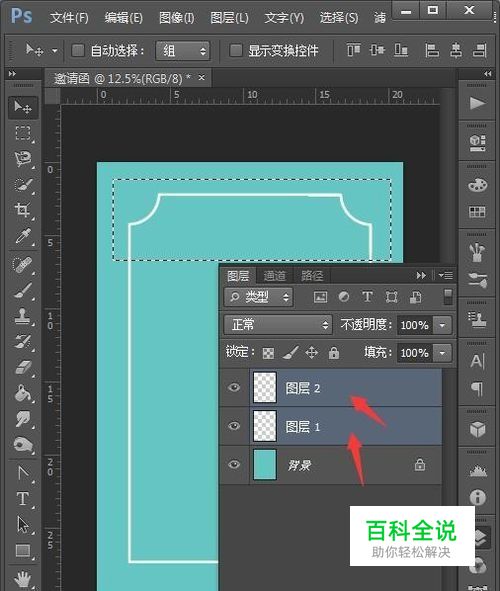Click align vertical centers icon

[377, 50]
